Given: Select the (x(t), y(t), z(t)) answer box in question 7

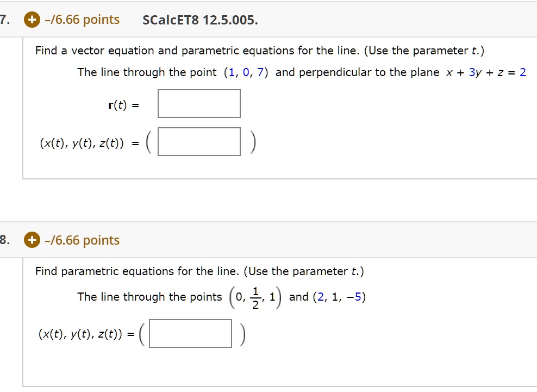Looking at the screenshot, I should click(199, 141).
